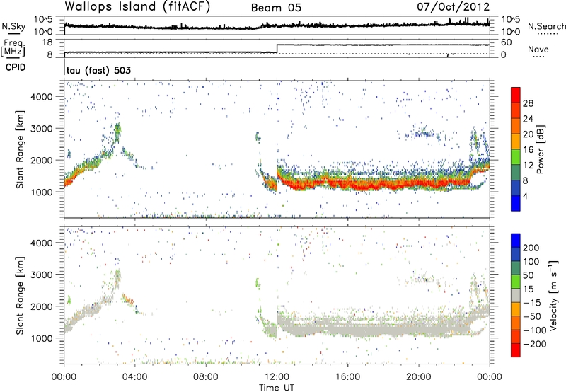The width and height of the screenshot is (566, 392).
Task: Click the date '07/Oct/2012'
Action: (x=454, y=7)
